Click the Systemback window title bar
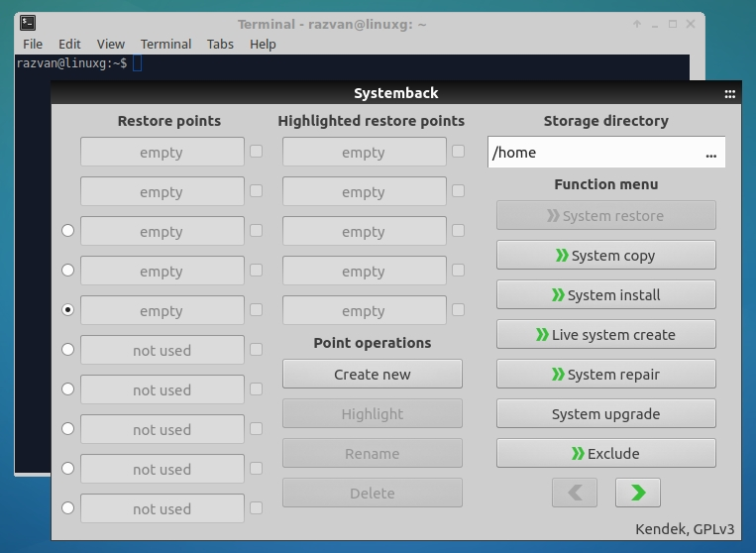Screen dimensions: 756x553 [x=396, y=92]
